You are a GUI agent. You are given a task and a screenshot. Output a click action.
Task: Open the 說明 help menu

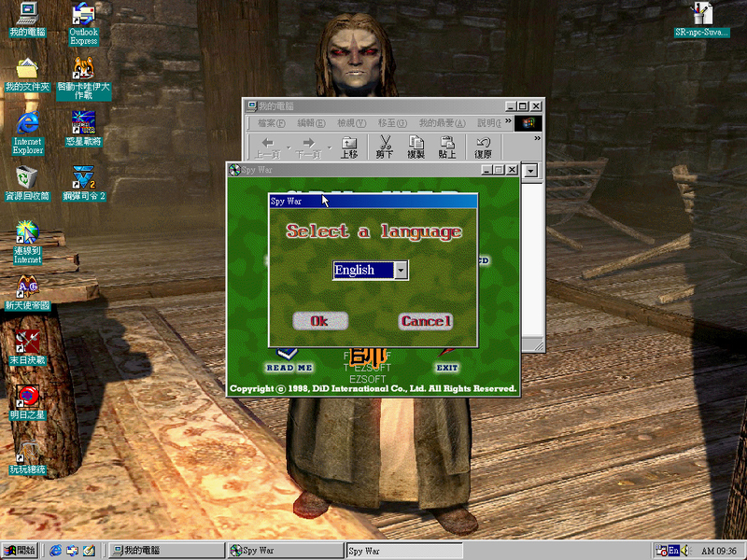488,123
